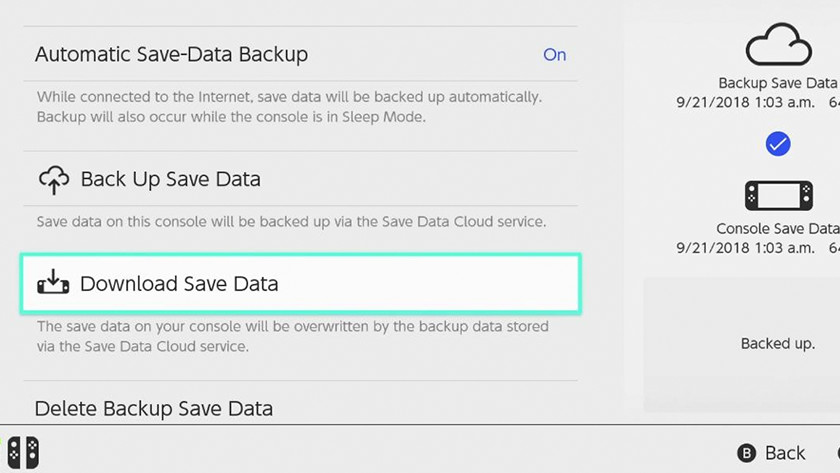Select the Automatic Save-Data Backup option
This screenshot has height=473, width=840.
(171, 55)
